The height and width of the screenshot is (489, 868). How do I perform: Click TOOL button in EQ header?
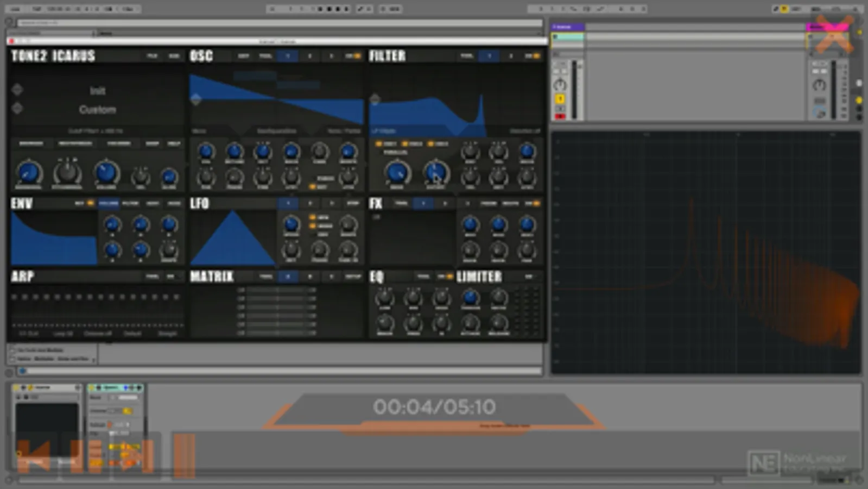tap(423, 277)
